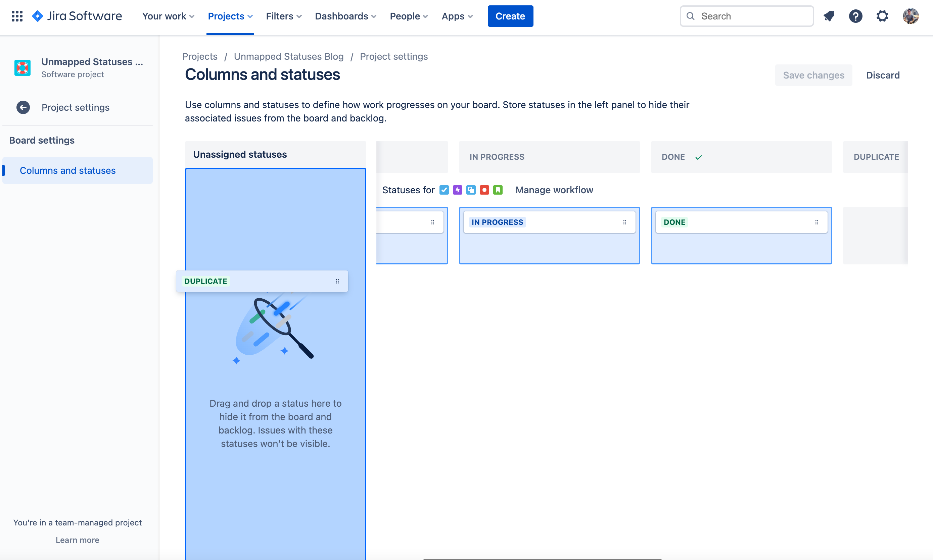Viewport: 933px width, 560px height.
Task: Click the Story issue type icon
Action: [498, 190]
